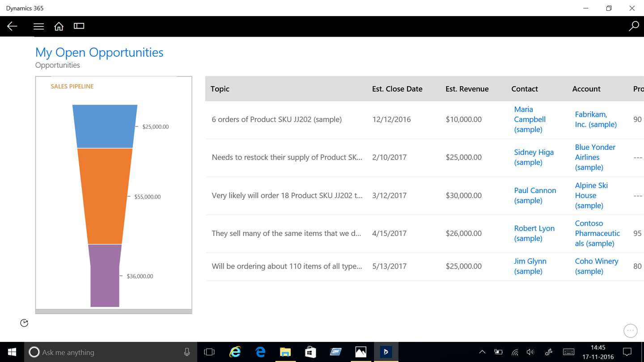Viewport: 644px width, 362px height.
Task: Open the taskbar clock and date
Action: pyautogui.click(x=598, y=352)
